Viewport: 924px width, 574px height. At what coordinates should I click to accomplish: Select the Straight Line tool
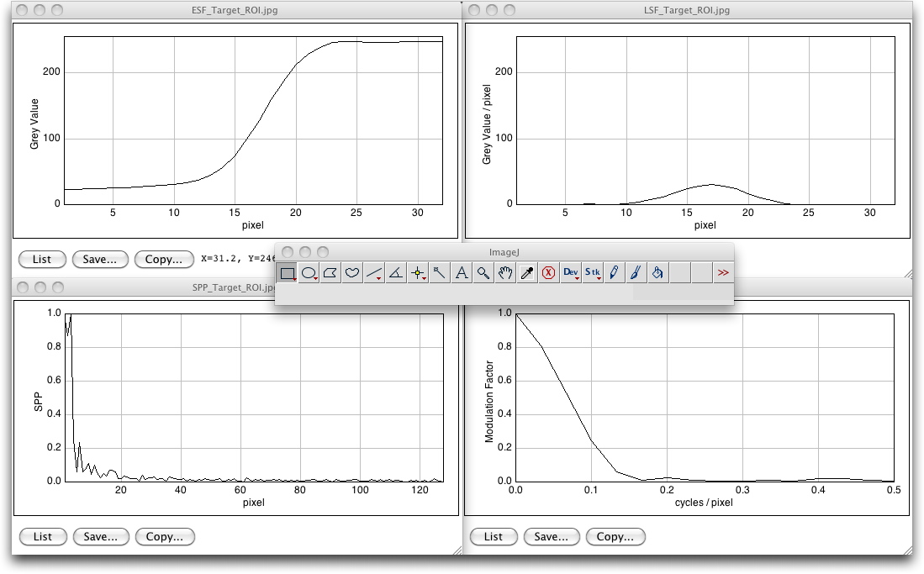pos(374,273)
